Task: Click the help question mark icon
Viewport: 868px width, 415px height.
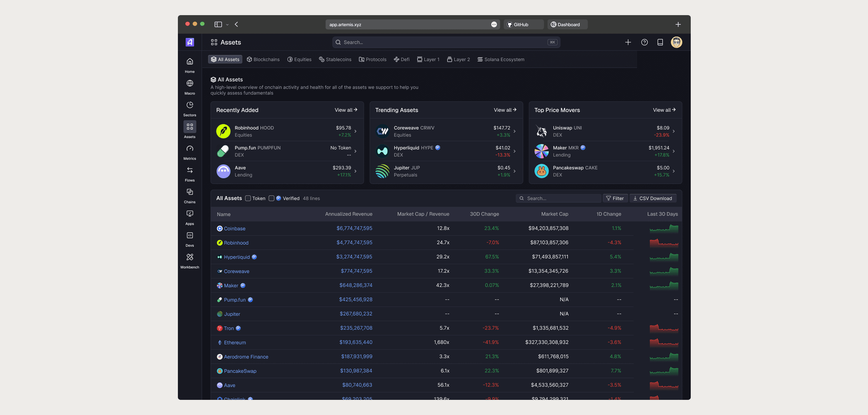Action: 644,42
